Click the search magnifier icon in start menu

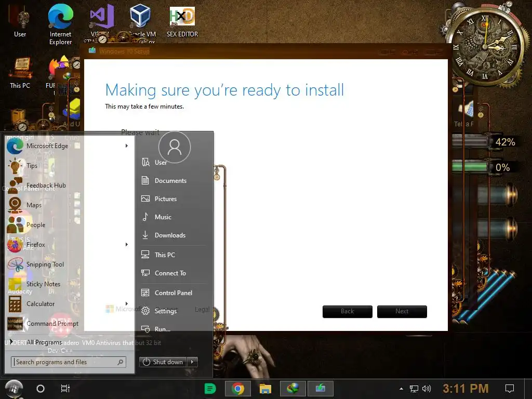[x=120, y=362]
